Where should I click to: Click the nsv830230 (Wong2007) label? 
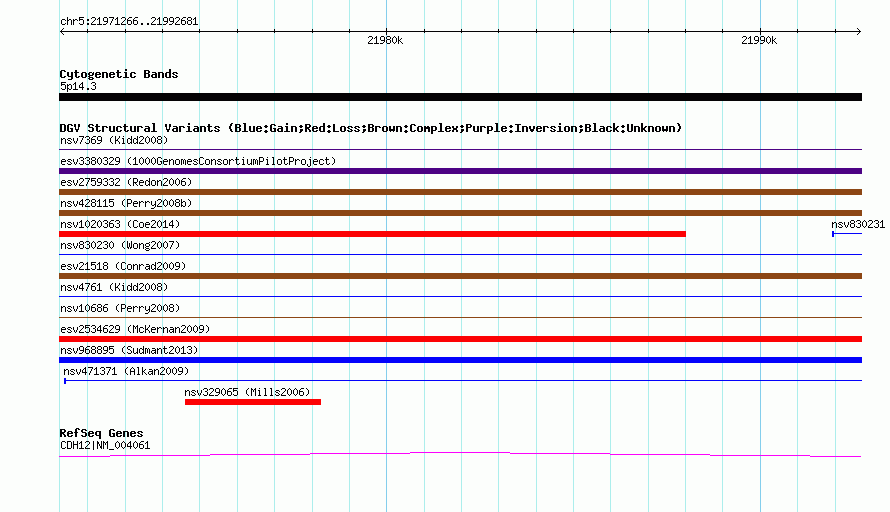pyautogui.click(x=120, y=245)
